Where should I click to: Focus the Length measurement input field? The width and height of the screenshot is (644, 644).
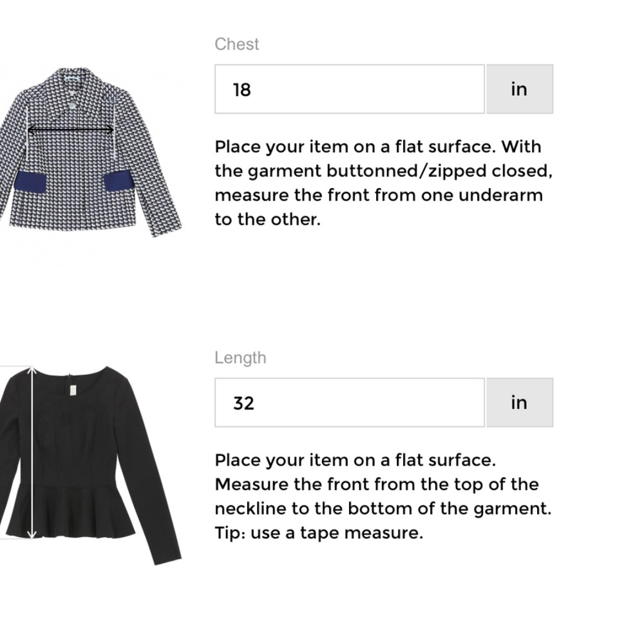[349, 402]
